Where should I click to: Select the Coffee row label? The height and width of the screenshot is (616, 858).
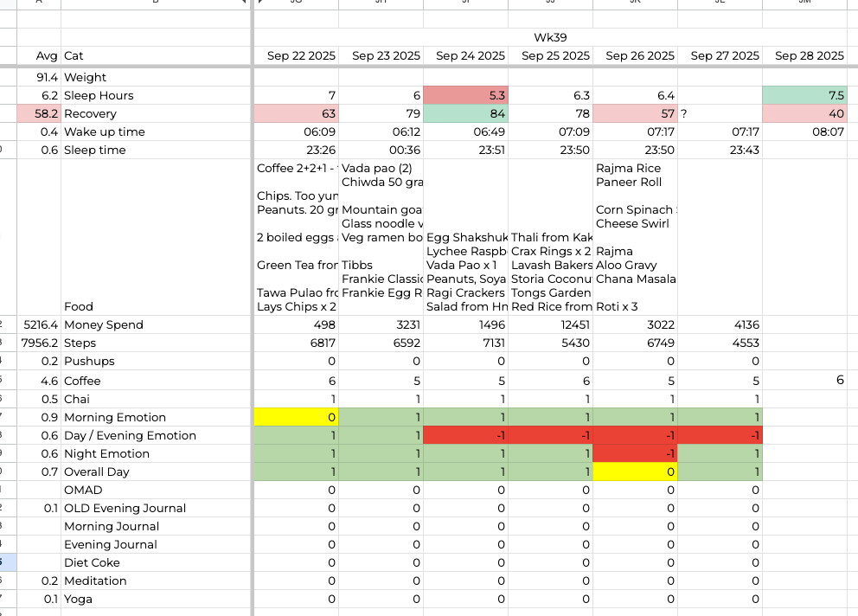click(156, 381)
